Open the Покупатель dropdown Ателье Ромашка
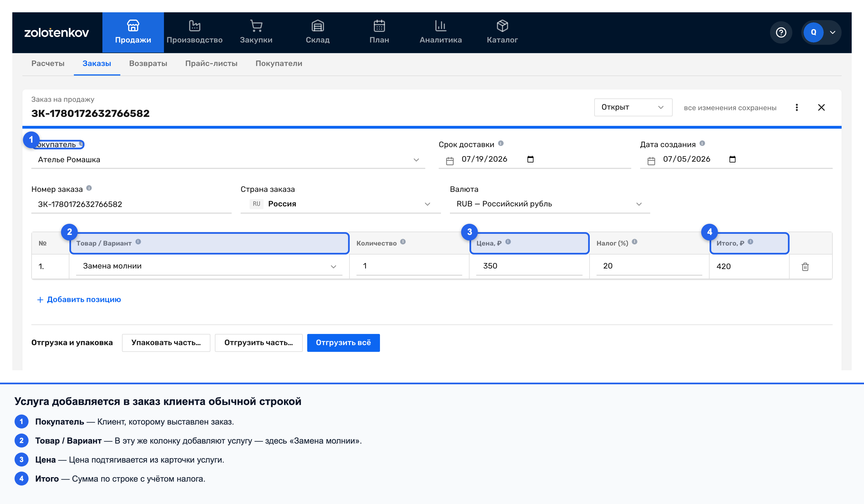Viewport: 864px width, 504px height. pos(228,160)
